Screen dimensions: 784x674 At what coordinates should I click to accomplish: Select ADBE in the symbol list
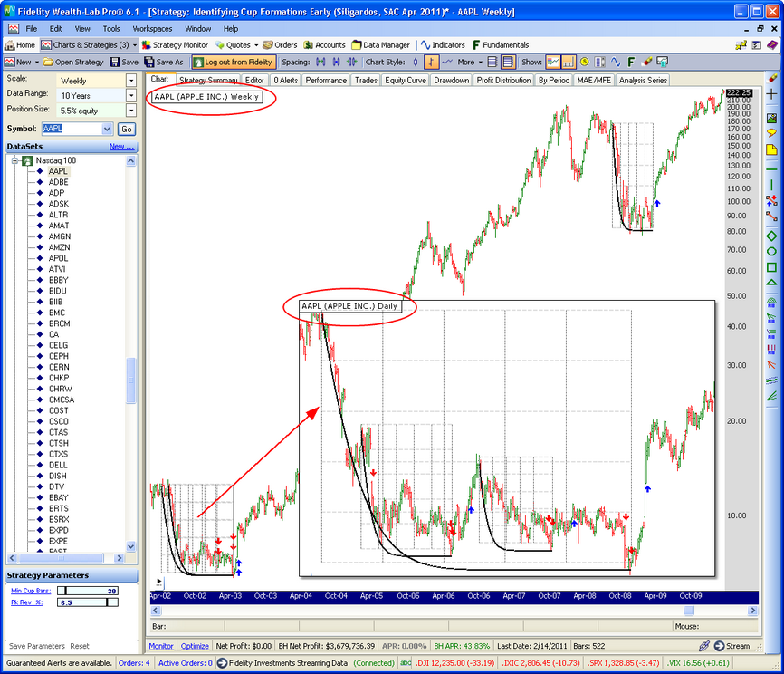pos(58,182)
